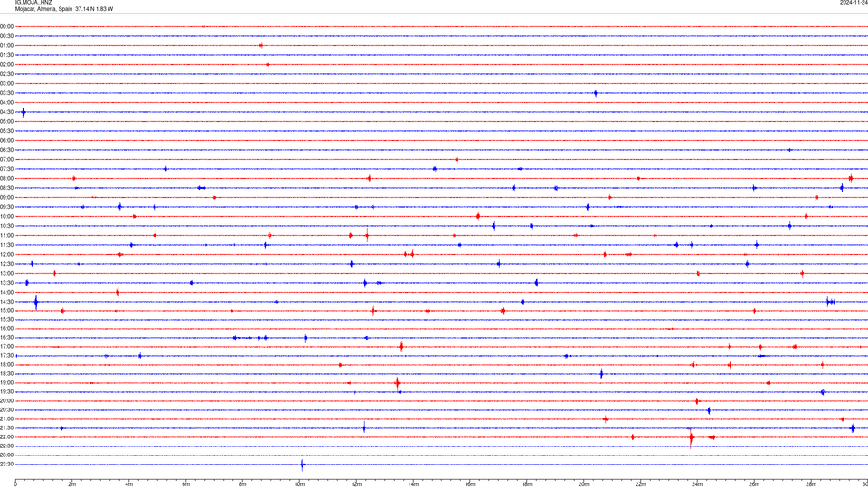
Task: Select the '19:30' trace time label
Action: (x=6, y=391)
